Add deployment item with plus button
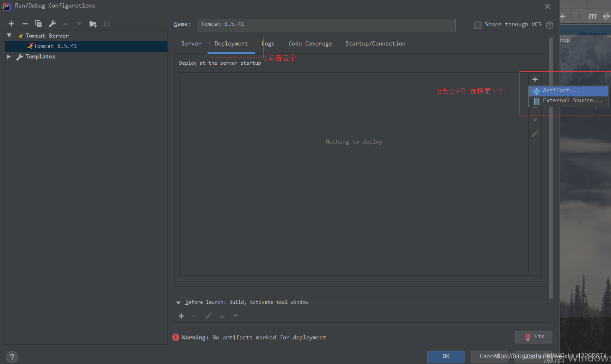This screenshot has height=364, width=611. [535, 79]
